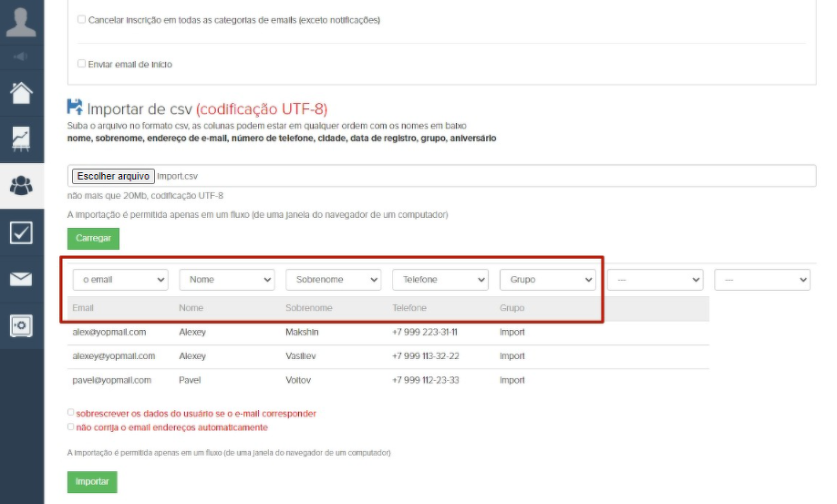Open the envelope messages icon in sidebar
837x504 pixels.
coord(21,279)
